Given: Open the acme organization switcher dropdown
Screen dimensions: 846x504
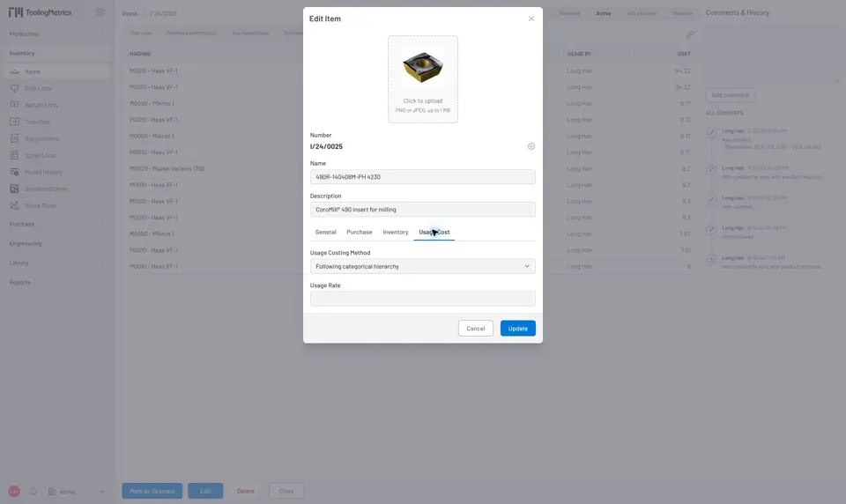Looking at the screenshot, I should 76,492.
